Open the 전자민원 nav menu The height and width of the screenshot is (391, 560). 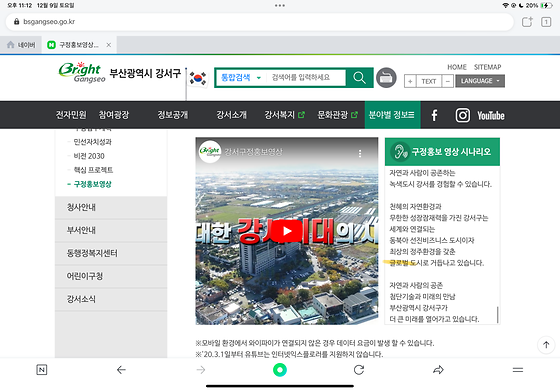tap(71, 115)
